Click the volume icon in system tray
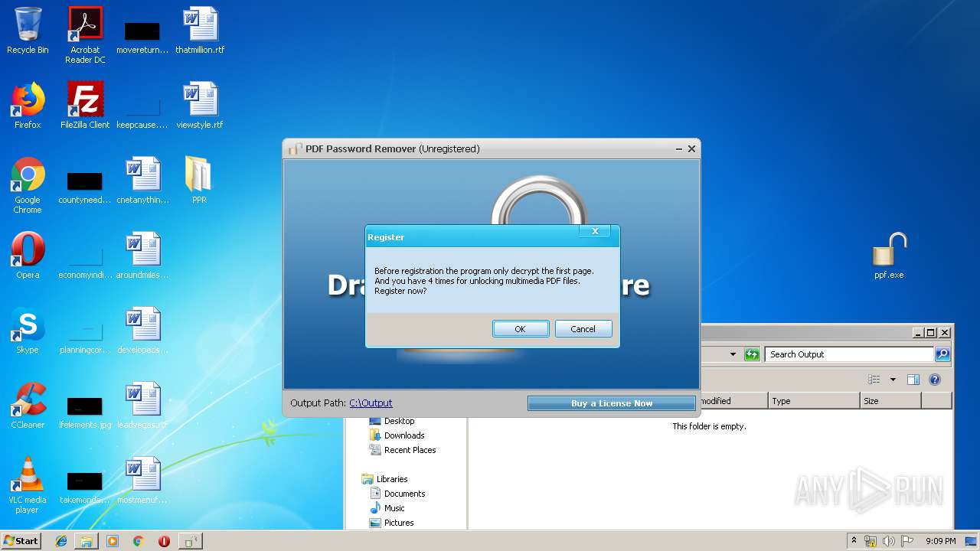The image size is (980, 551). coord(889,541)
